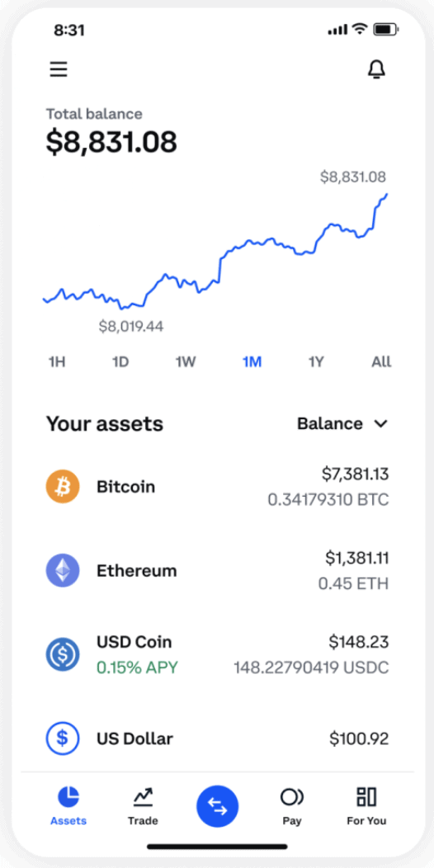Select the 1D time range

[120, 362]
